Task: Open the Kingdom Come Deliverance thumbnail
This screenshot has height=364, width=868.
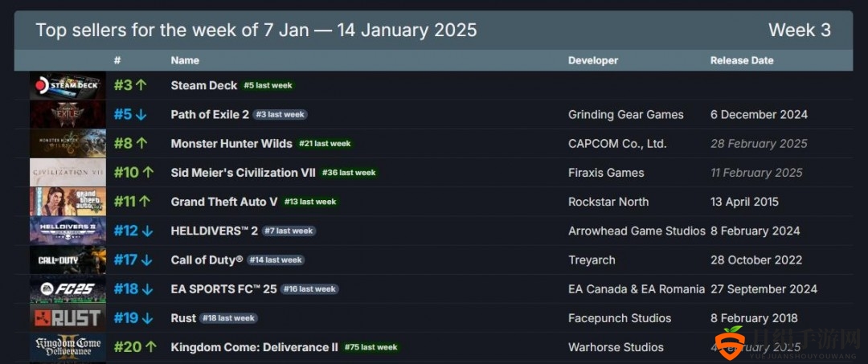Action: click(x=68, y=347)
